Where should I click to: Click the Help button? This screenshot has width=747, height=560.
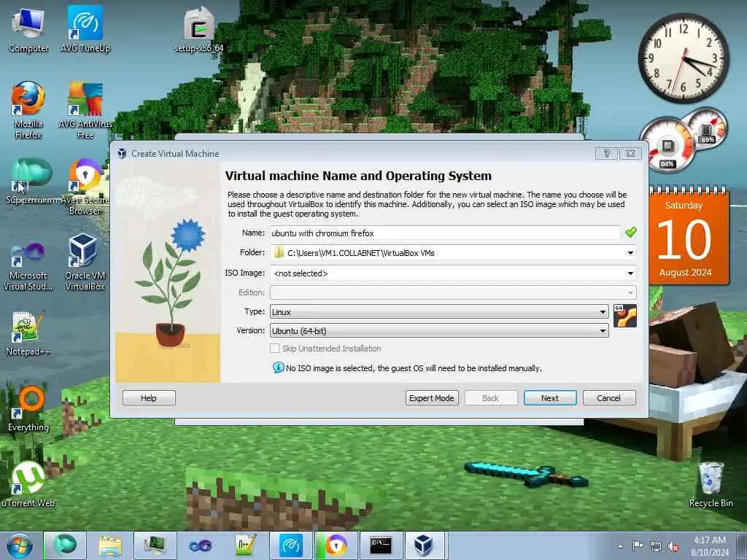click(x=149, y=398)
